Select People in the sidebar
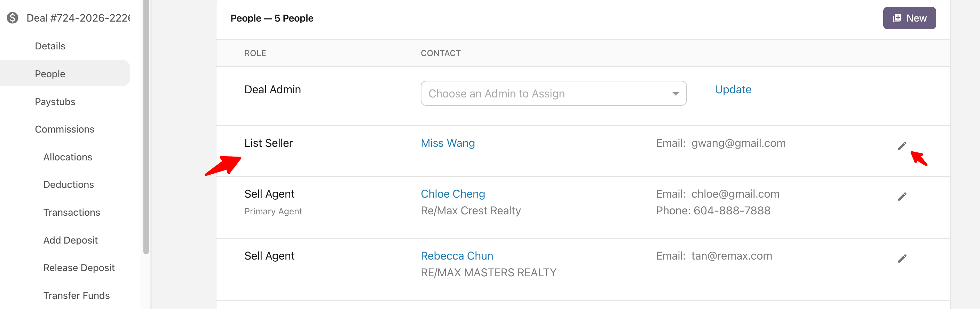 pyautogui.click(x=50, y=74)
